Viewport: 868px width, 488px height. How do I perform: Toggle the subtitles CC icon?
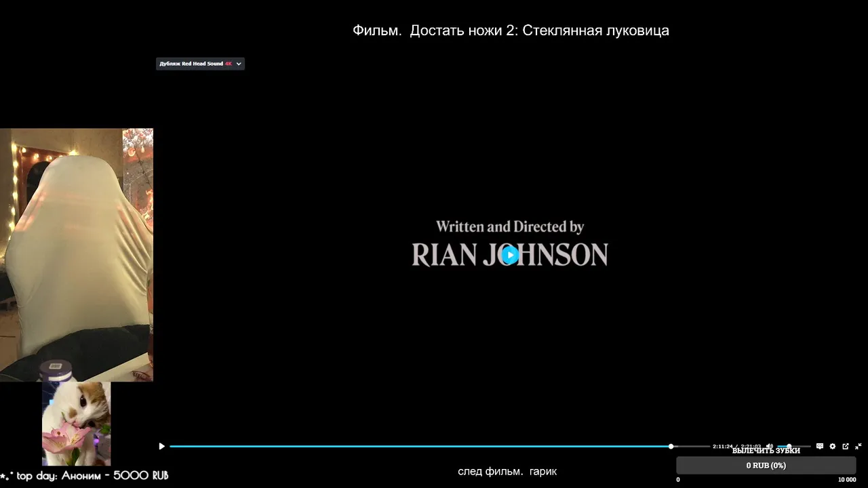[819, 446]
